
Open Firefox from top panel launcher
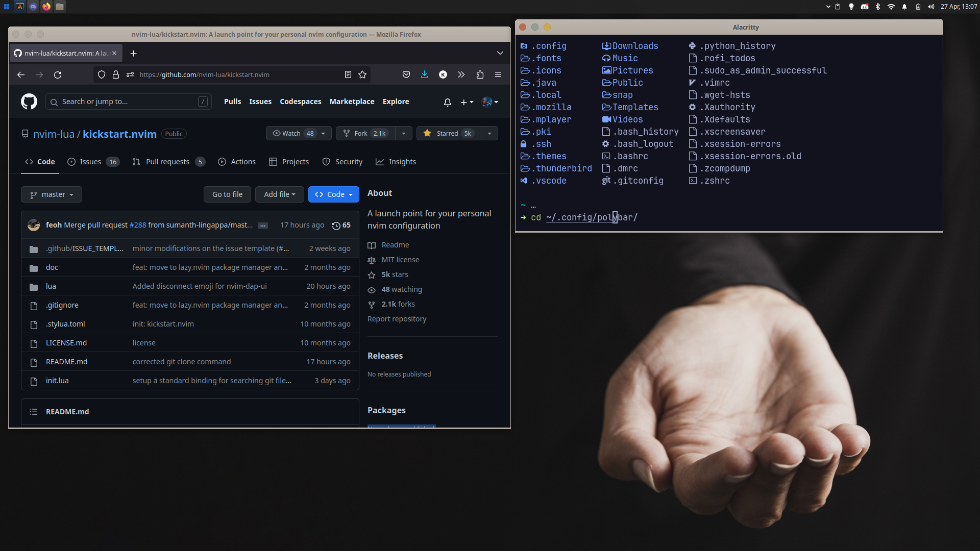pos(46,7)
